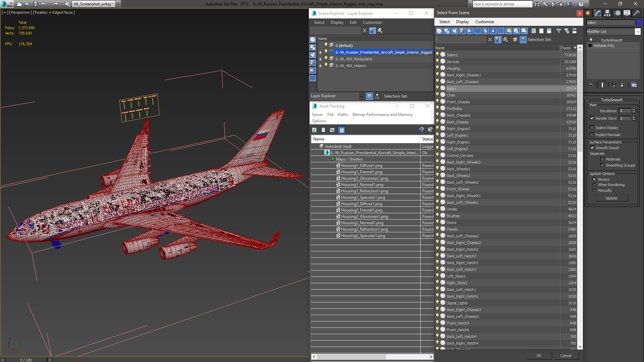Viewport: 644px width, 362px height.
Task: Check Separate by Materials checkbox
Action: point(602,159)
